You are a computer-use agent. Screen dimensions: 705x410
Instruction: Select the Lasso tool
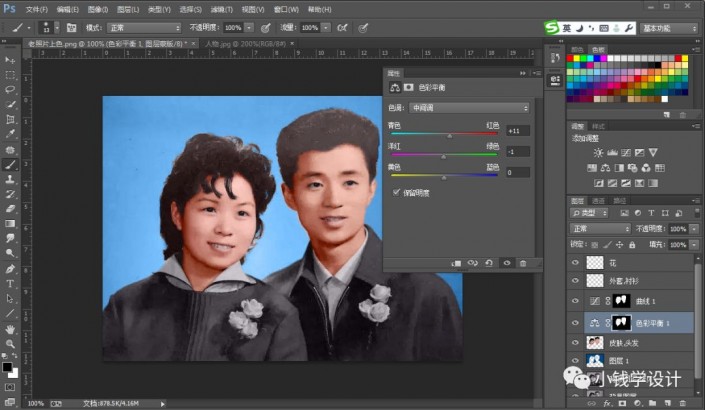(10, 89)
